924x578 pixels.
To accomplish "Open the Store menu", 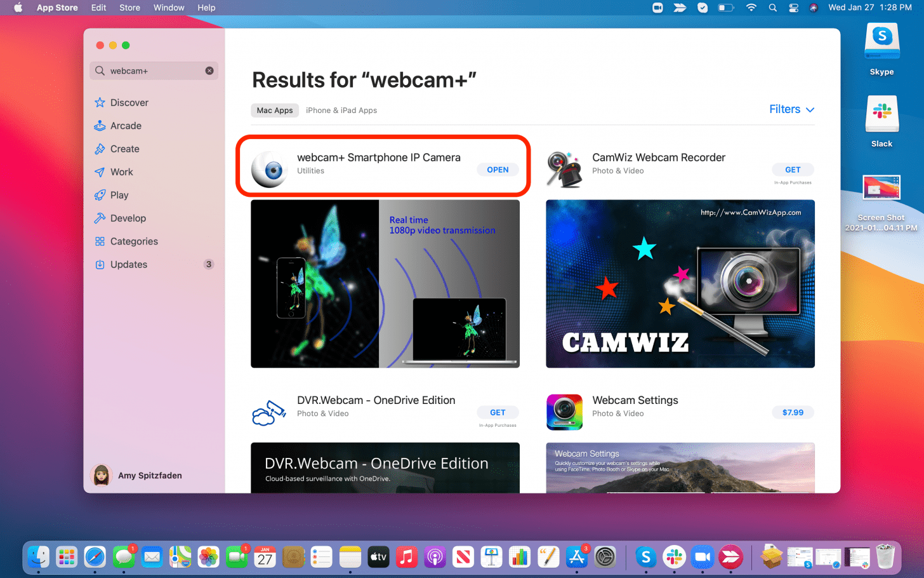I will [129, 8].
